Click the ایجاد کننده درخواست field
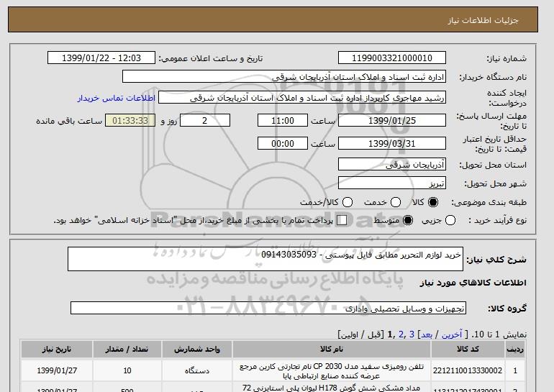Viewport: 554px width, 392px height. point(302,98)
